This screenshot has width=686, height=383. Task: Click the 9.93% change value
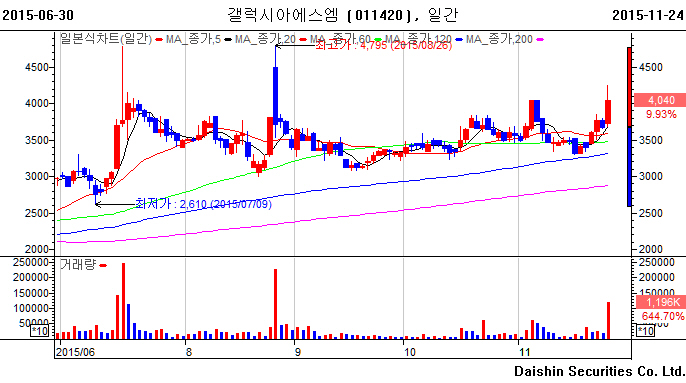661,114
